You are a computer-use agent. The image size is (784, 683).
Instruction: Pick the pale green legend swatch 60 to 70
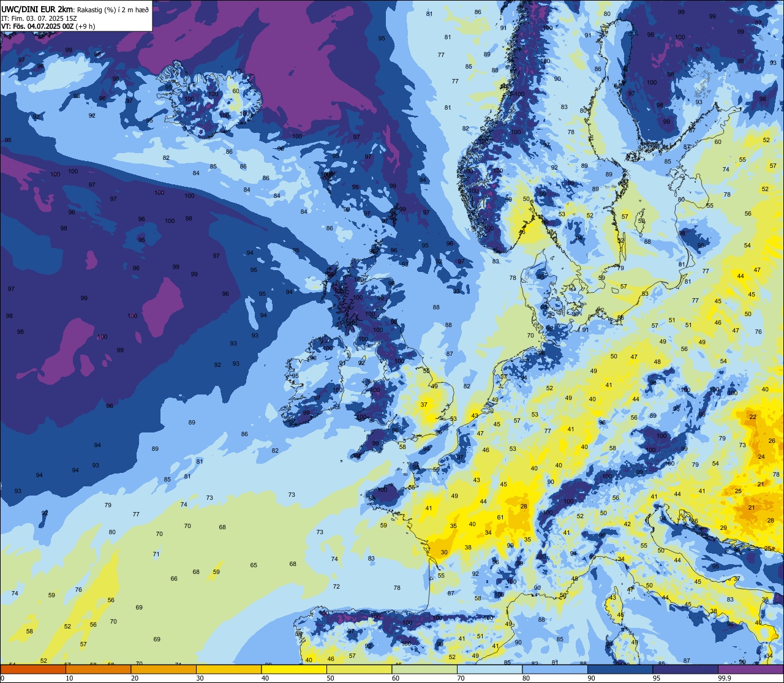pyautogui.click(x=424, y=669)
